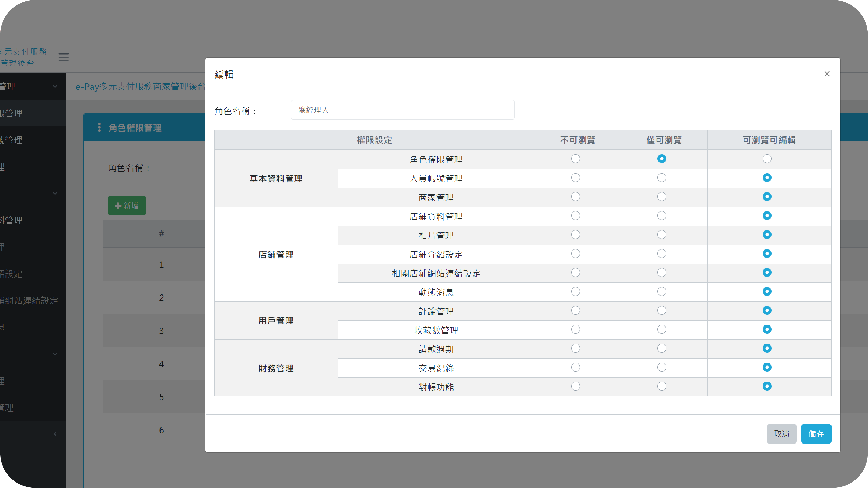This screenshot has width=868, height=488.
Task: Click the 儲存 button
Action: 816,433
